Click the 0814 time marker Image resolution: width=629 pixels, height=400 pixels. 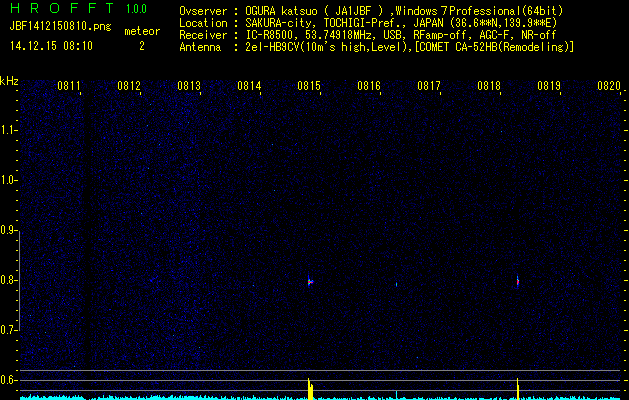tap(249, 85)
